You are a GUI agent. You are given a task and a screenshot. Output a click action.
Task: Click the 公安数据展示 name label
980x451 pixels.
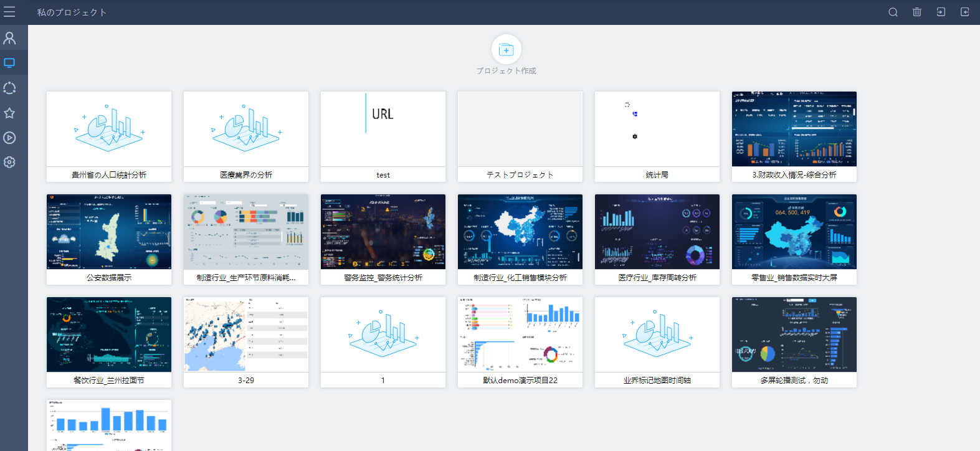click(109, 278)
